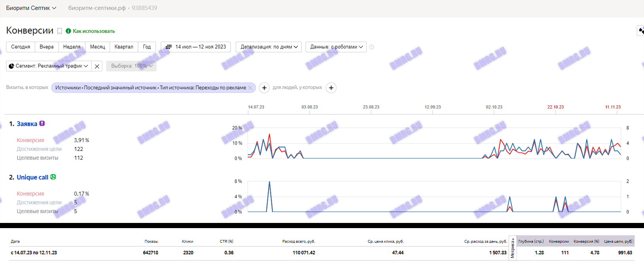644x265 pixels.
Task: Click the 22.10.23 marker on the timeline
Action: click(x=556, y=107)
